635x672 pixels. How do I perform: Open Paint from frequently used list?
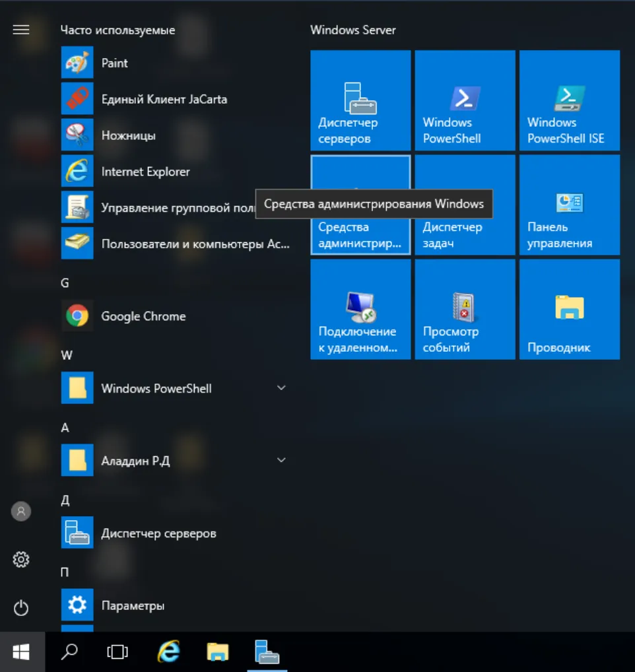[176, 63]
